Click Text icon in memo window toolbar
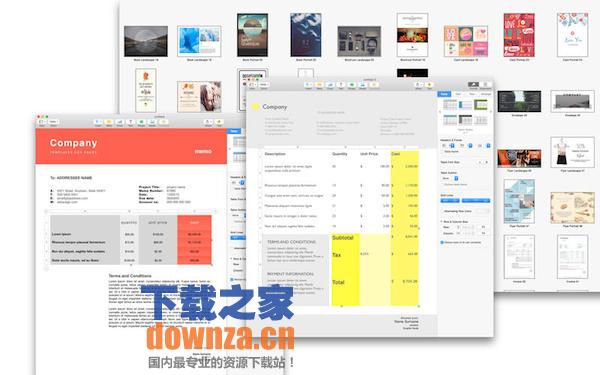 coord(130,122)
